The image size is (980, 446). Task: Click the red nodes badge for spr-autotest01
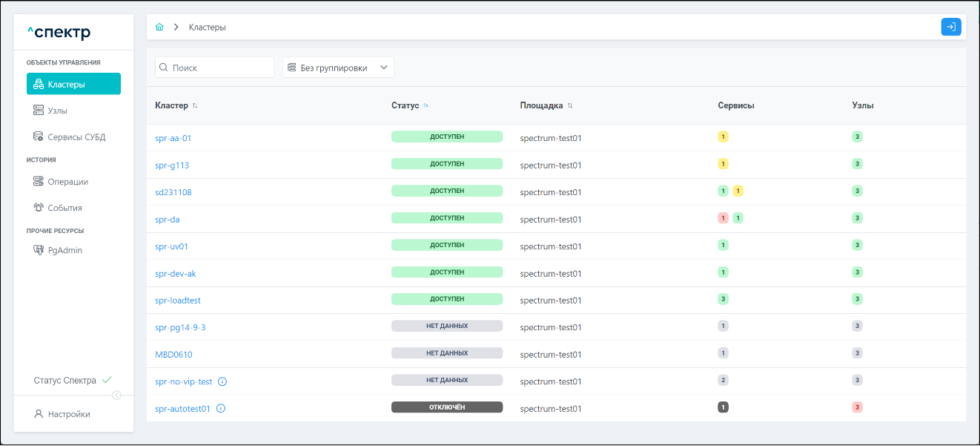[857, 407]
